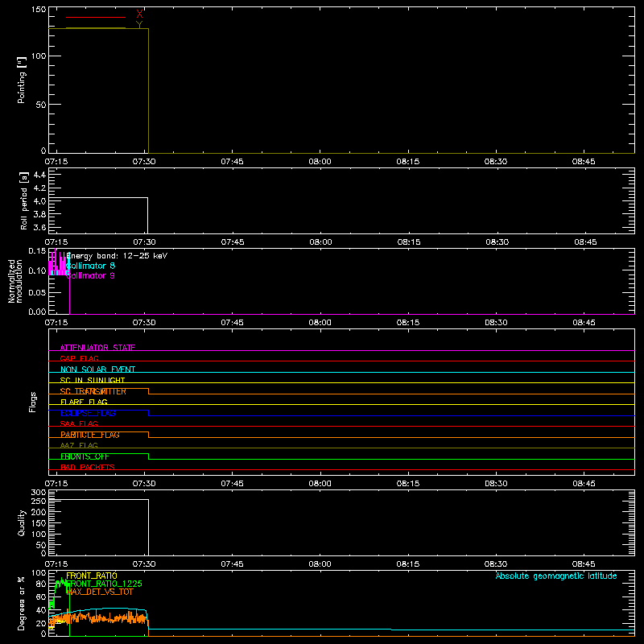Click 08:30 tick under modulation plot
Image resolution: width=644 pixels, height=644 pixels.
[x=496, y=323]
